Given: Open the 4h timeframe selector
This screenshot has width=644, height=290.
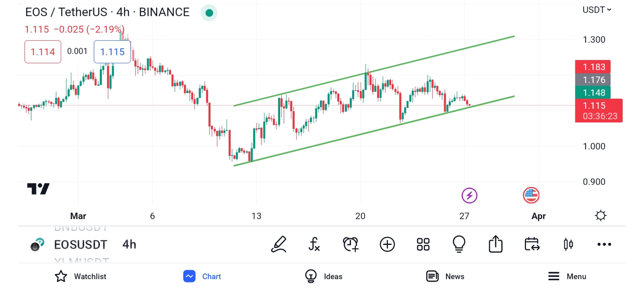Looking at the screenshot, I should (x=129, y=245).
